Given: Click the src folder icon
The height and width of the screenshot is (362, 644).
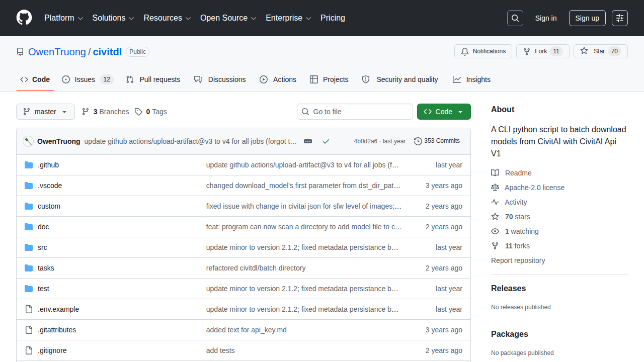Looking at the screenshot, I should click(x=29, y=247).
